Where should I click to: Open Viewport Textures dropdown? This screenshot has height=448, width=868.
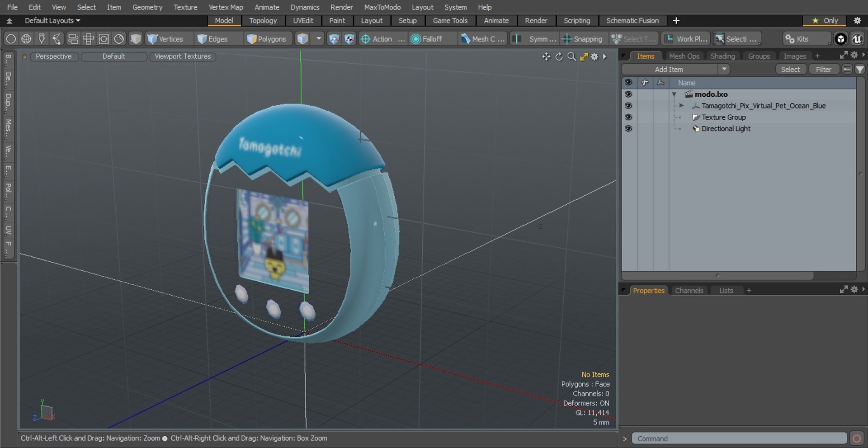pos(183,57)
